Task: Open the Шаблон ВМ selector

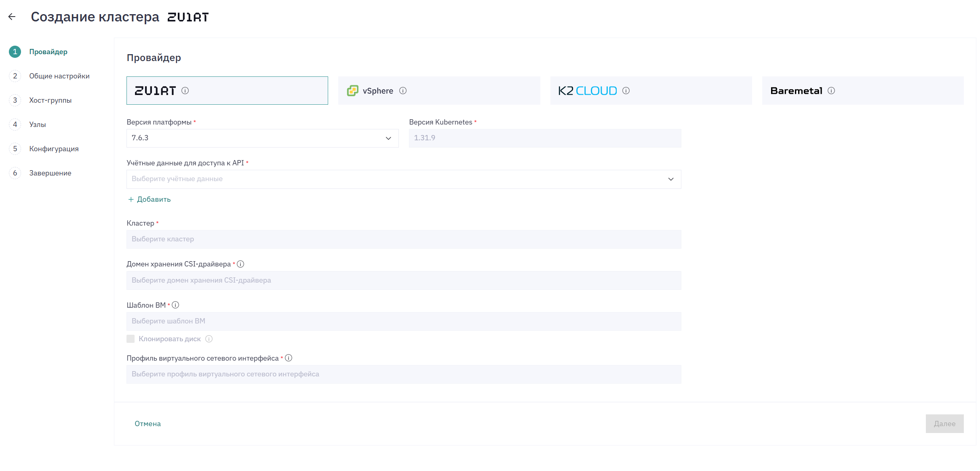Action: [x=404, y=321]
